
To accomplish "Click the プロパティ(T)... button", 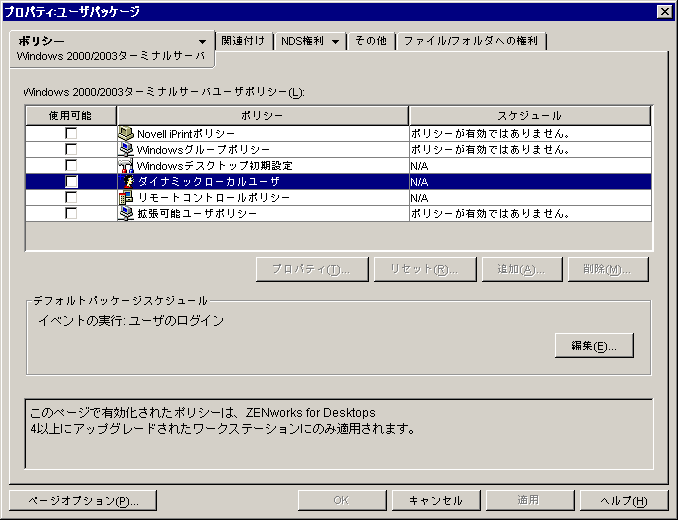I will [x=312, y=269].
